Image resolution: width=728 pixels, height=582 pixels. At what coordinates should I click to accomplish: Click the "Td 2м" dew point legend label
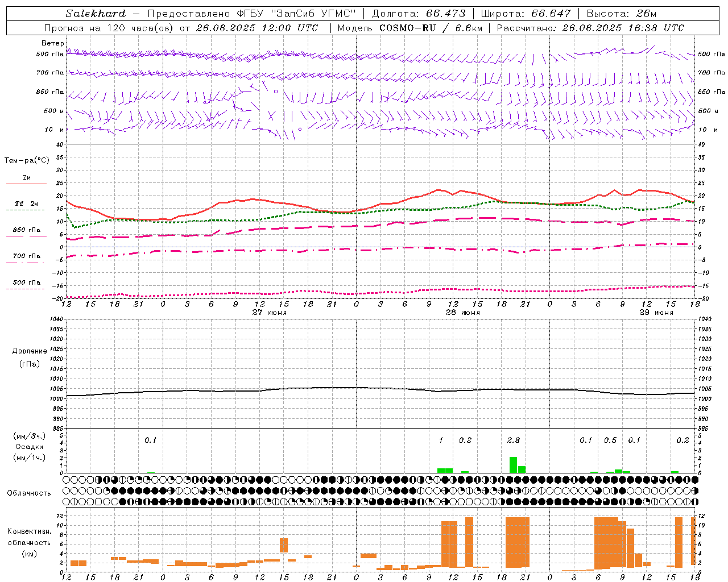tap(27, 203)
